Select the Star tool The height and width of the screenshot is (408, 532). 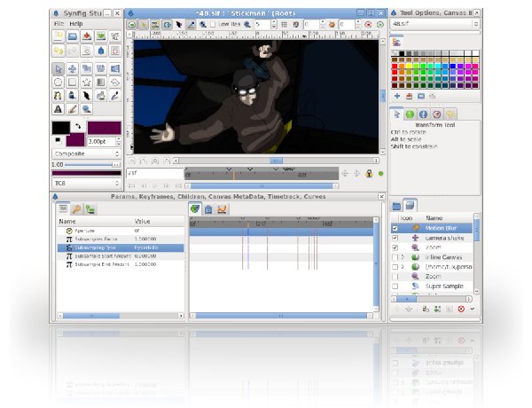click(x=87, y=82)
